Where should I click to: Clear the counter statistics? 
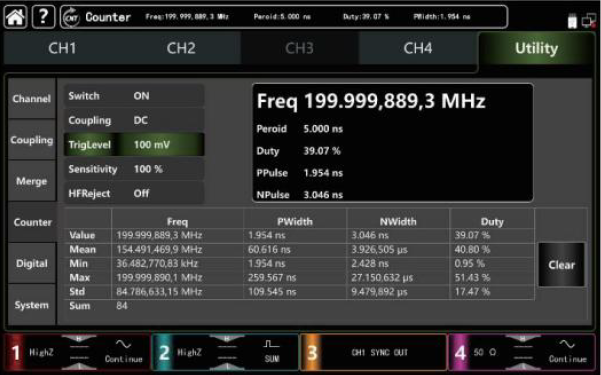tap(562, 265)
